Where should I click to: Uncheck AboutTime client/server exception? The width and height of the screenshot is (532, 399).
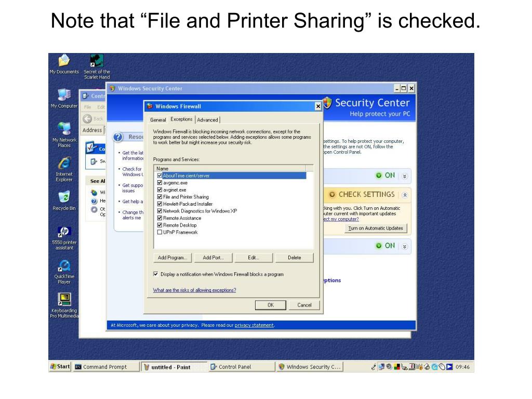point(159,176)
